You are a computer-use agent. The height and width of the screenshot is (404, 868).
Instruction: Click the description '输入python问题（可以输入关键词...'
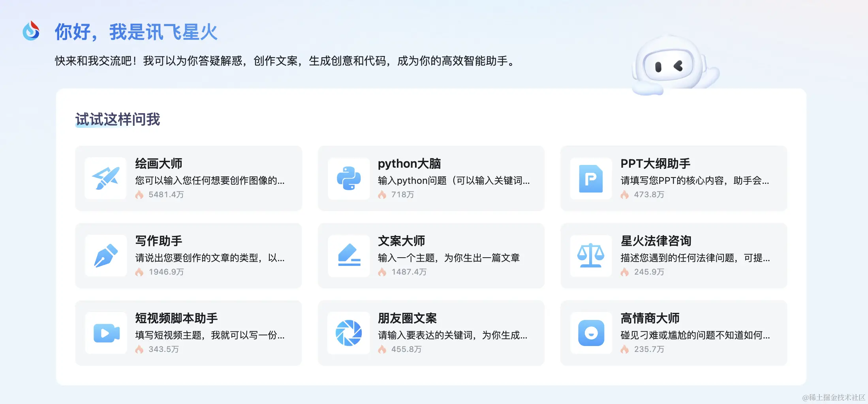click(x=454, y=181)
